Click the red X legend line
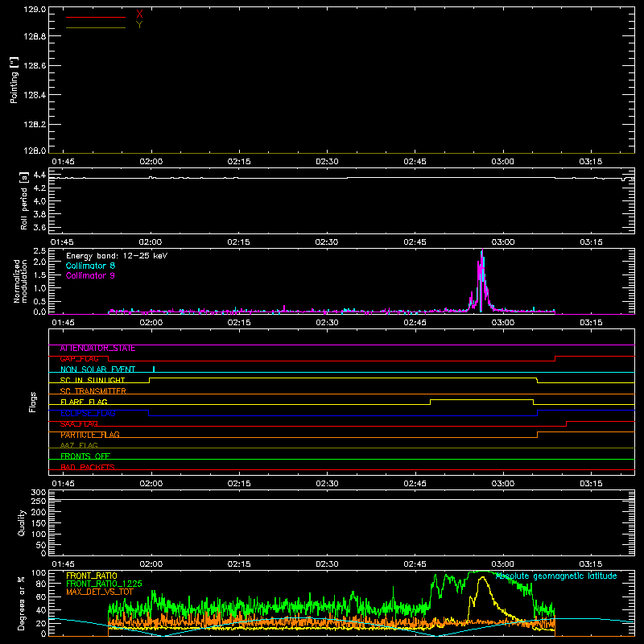The width and height of the screenshot is (644, 644). [96, 17]
